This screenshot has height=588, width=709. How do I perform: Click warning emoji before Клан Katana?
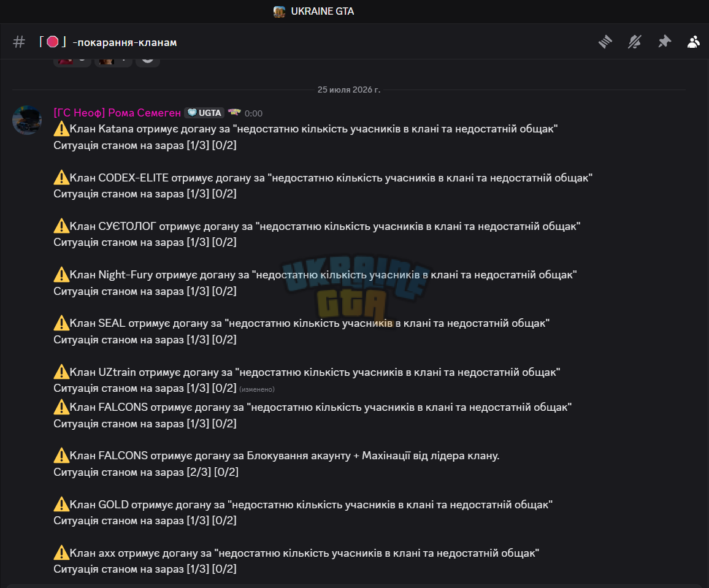tap(61, 129)
